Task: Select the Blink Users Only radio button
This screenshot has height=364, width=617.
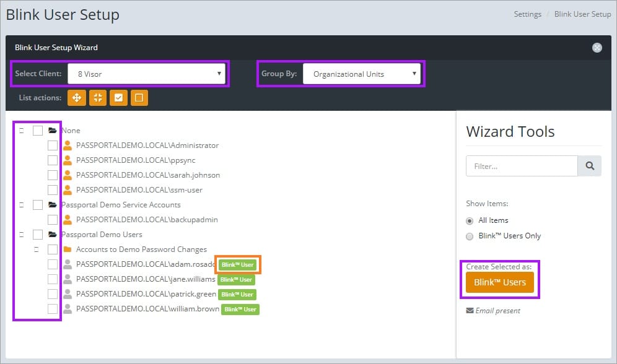Action: tap(470, 236)
